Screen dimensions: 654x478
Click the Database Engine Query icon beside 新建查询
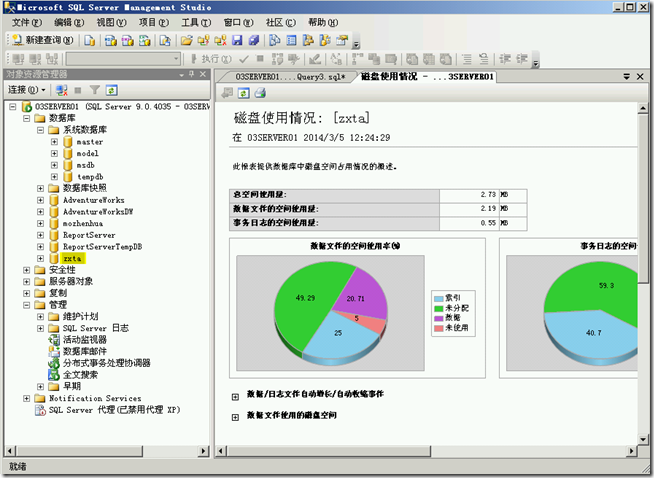click(90, 40)
